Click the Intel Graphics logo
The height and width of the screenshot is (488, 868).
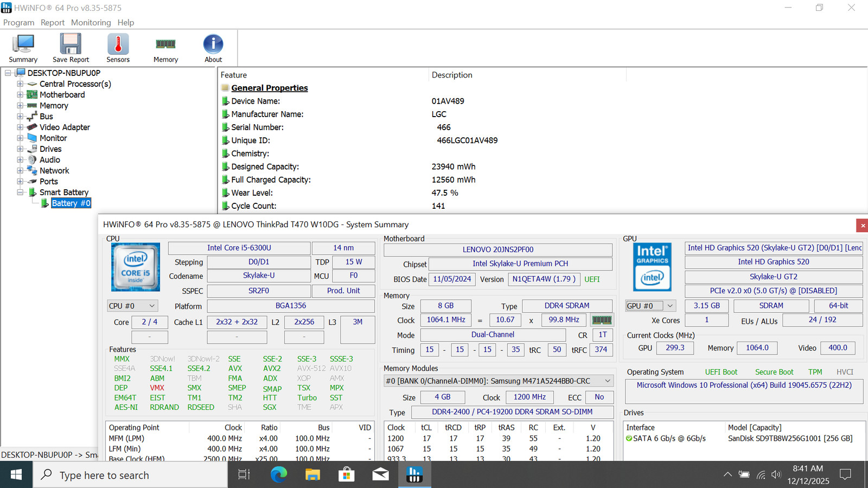[652, 267]
